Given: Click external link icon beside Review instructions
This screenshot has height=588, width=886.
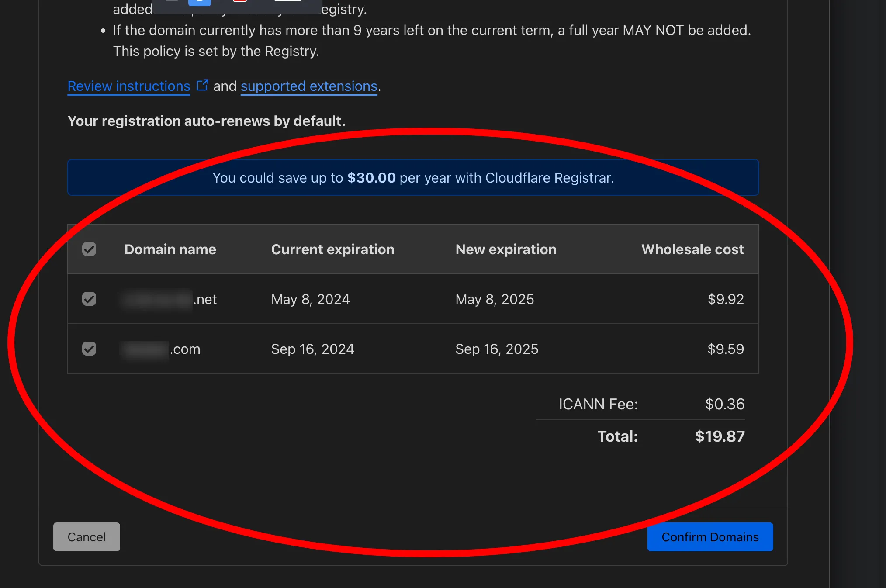Looking at the screenshot, I should [x=202, y=85].
